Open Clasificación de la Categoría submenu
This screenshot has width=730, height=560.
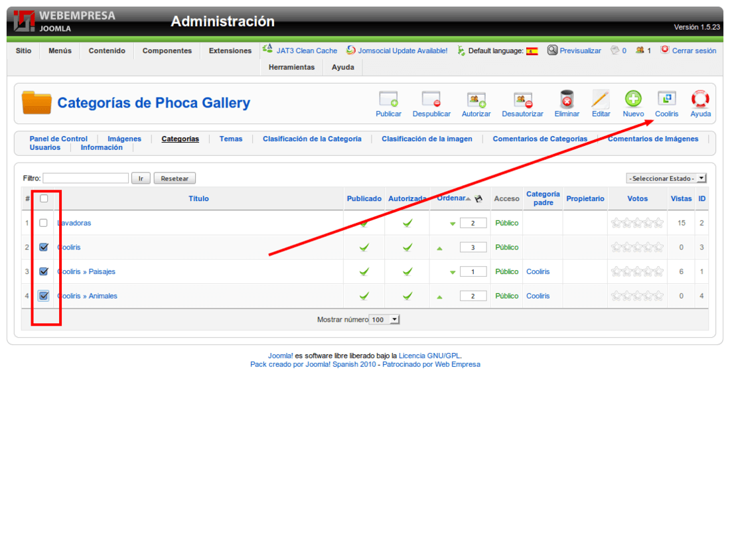point(312,139)
